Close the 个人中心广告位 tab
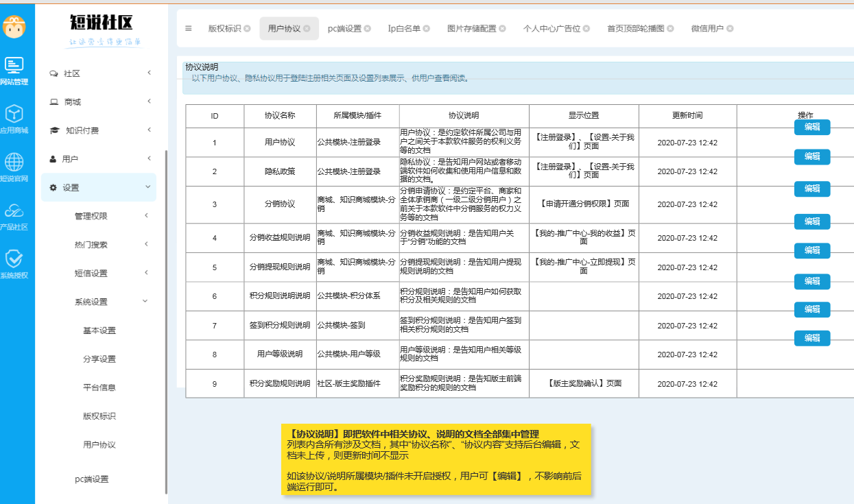Viewport: 854px width, 504px height. point(586,29)
